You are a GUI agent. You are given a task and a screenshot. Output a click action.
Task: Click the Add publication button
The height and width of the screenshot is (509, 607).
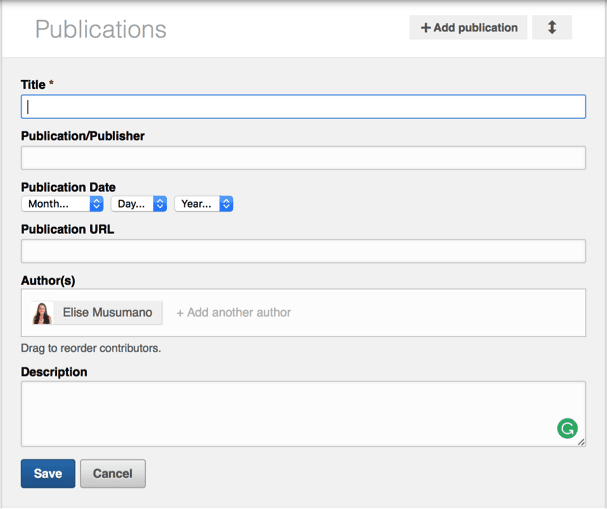pyautogui.click(x=468, y=28)
